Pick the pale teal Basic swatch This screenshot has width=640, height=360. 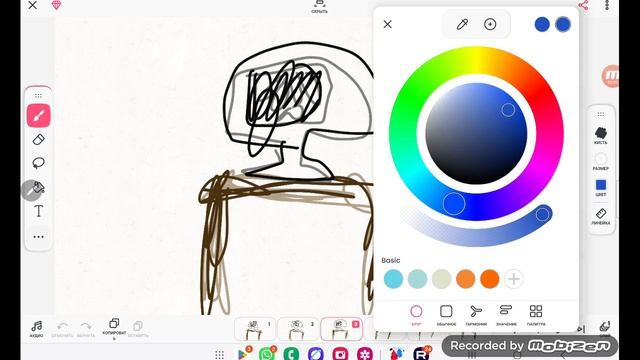418,279
